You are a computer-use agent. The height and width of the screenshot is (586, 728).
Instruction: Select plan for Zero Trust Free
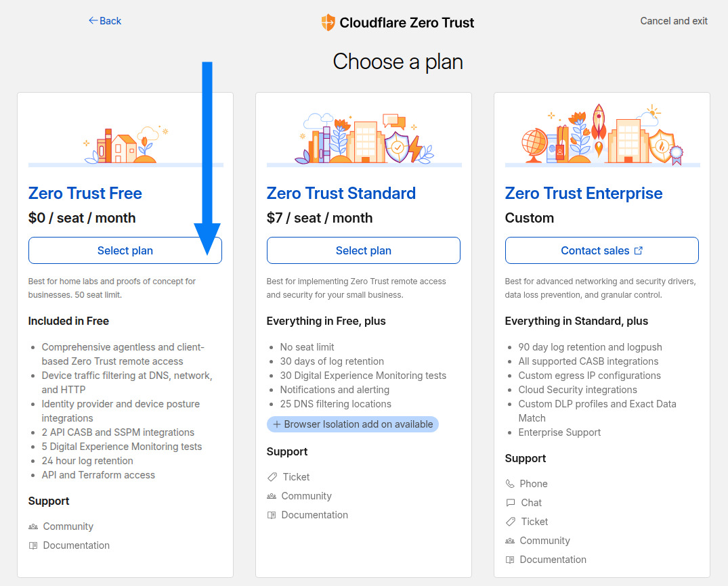[x=125, y=250]
